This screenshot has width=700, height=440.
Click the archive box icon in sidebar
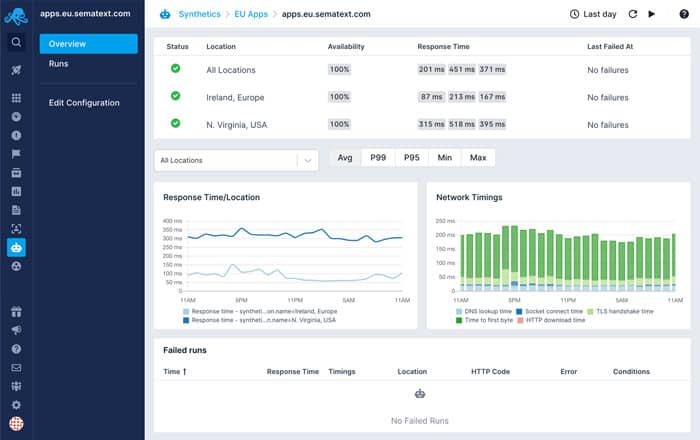[16, 173]
